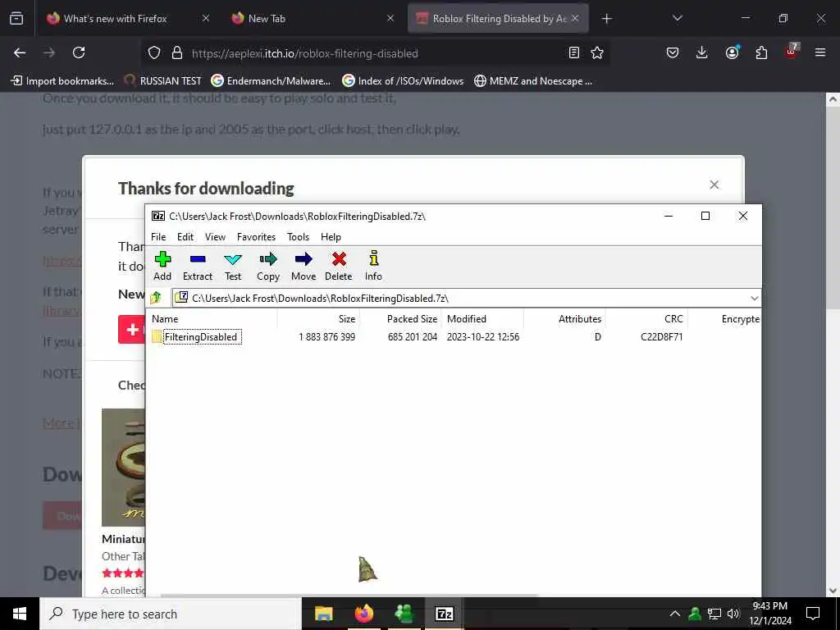The height and width of the screenshot is (630, 840).
Task: Choose the Move toolbar icon
Action: coord(304,267)
